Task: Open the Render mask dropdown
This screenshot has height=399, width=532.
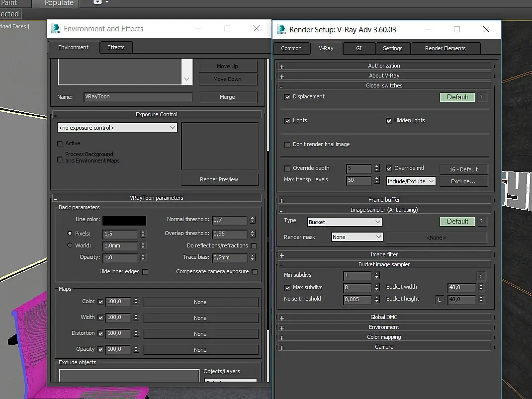Action: [x=356, y=237]
